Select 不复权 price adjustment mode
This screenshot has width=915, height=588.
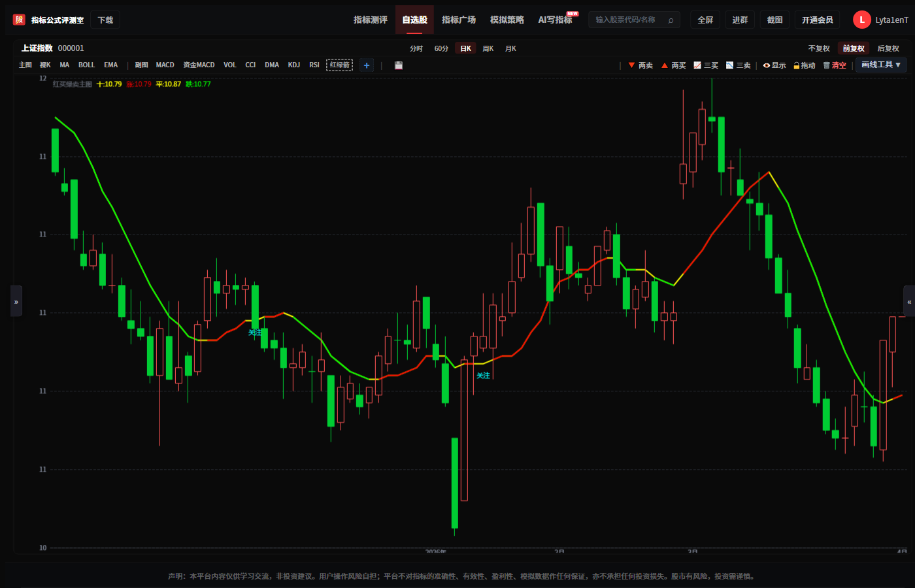coord(819,48)
